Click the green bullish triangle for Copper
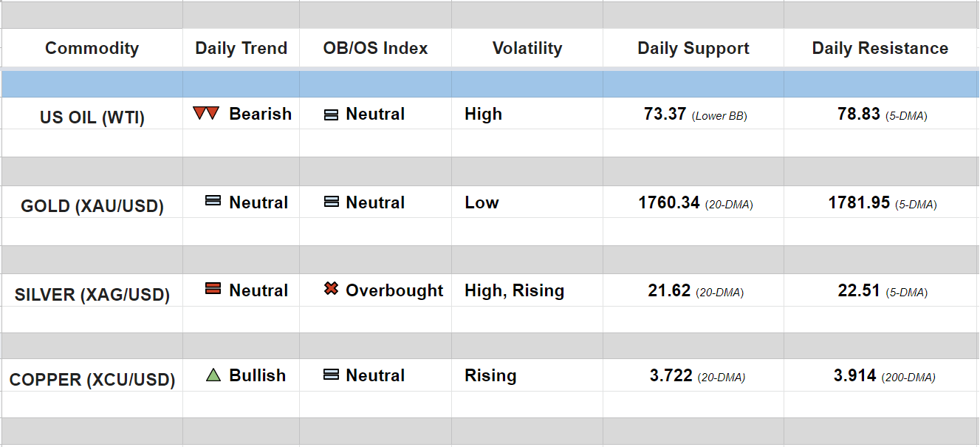 pos(213,375)
